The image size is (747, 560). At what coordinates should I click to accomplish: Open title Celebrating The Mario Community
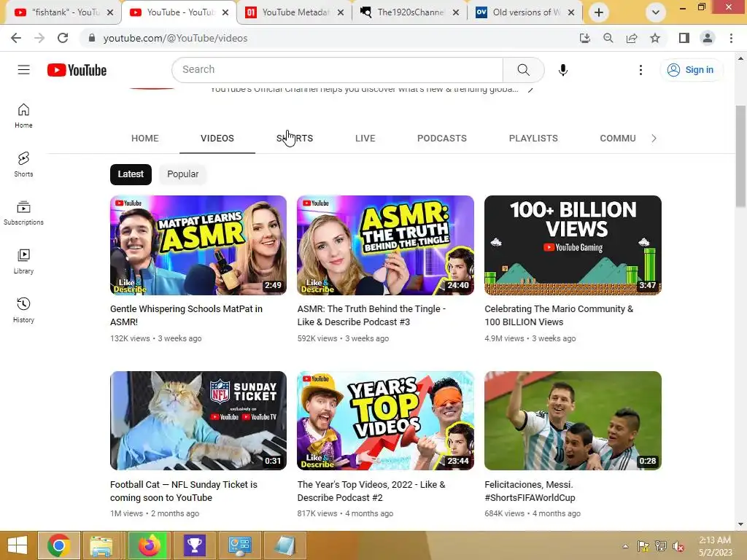559,315
